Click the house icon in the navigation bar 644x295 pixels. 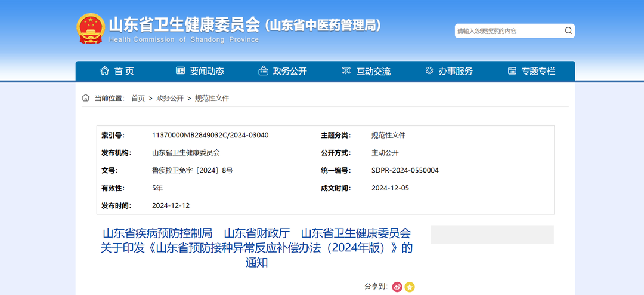click(105, 71)
